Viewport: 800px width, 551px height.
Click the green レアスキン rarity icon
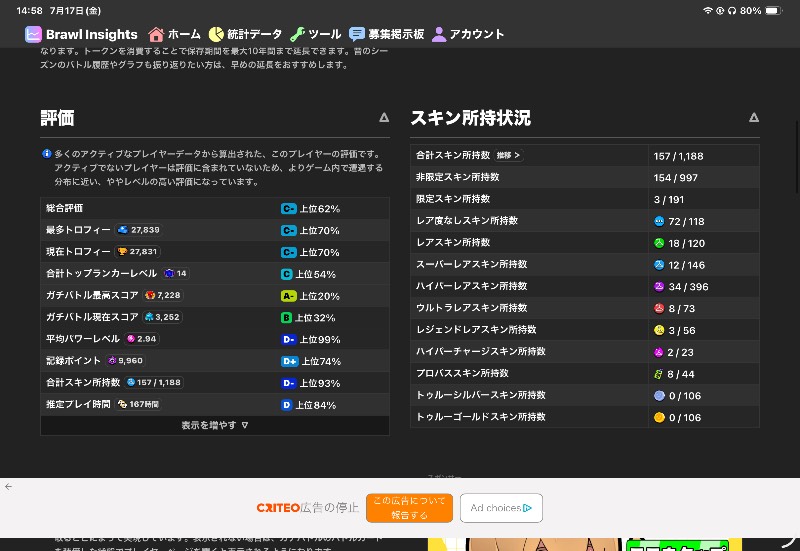point(659,243)
